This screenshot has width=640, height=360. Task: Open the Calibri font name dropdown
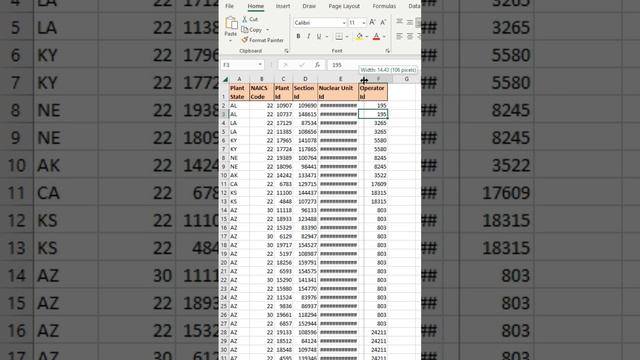(344, 23)
